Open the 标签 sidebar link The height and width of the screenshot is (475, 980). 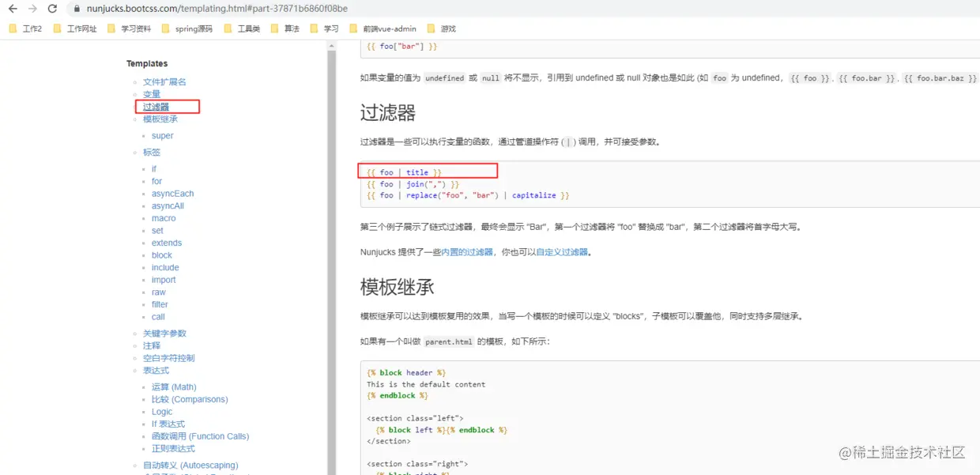[x=152, y=153]
